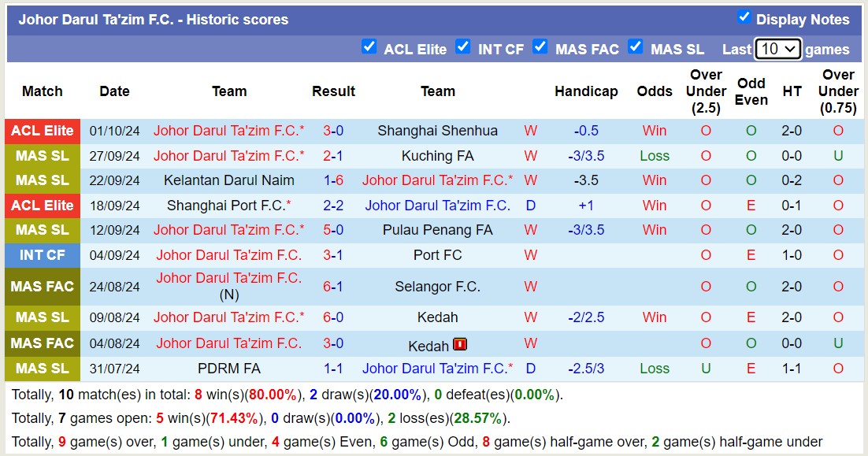Click the ACL Elite badge on the 01/10/24 row
The height and width of the screenshot is (456, 868).
click(x=42, y=131)
